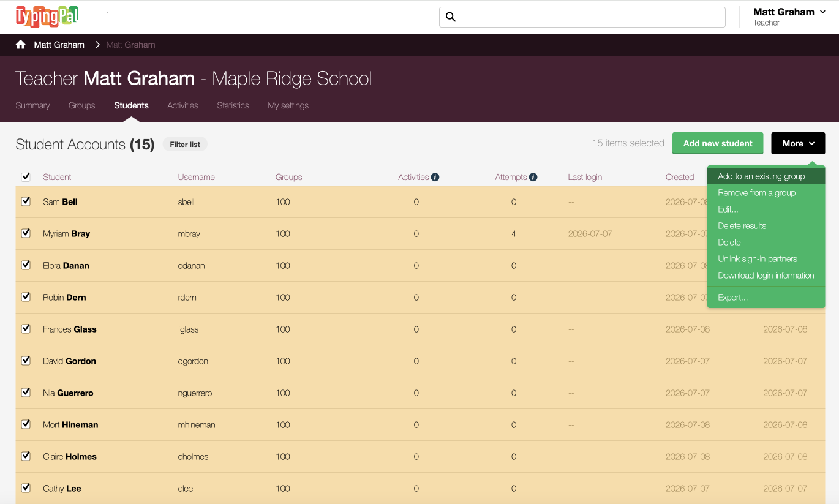The image size is (839, 504).
Task: Click username cholmes
Action: click(x=193, y=456)
